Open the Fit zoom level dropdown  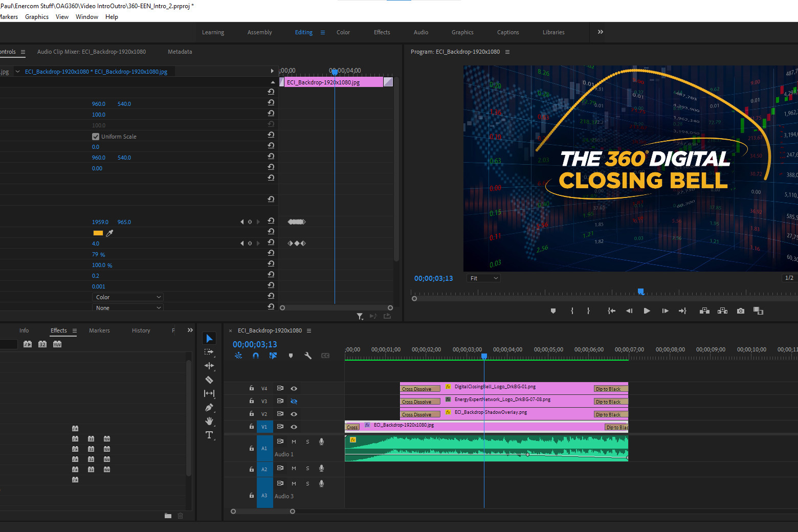tap(483, 278)
